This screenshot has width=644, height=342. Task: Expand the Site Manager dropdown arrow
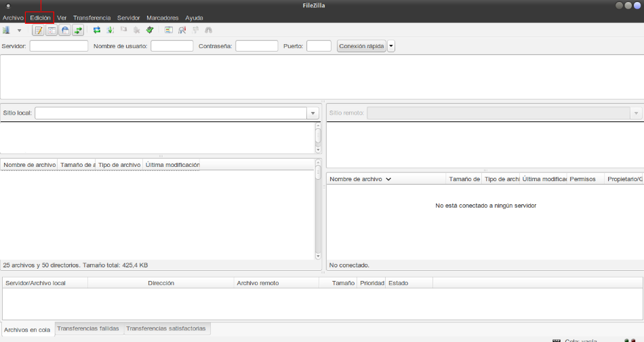[x=19, y=30]
